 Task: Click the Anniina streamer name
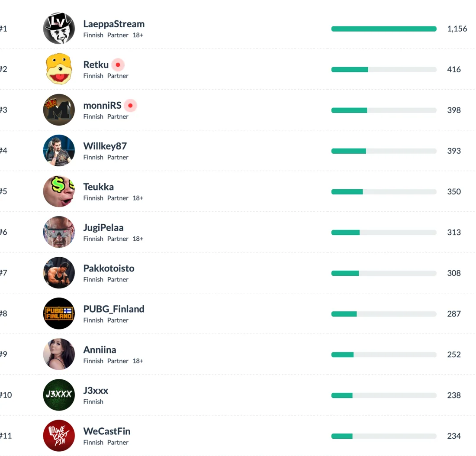[x=100, y=350]
